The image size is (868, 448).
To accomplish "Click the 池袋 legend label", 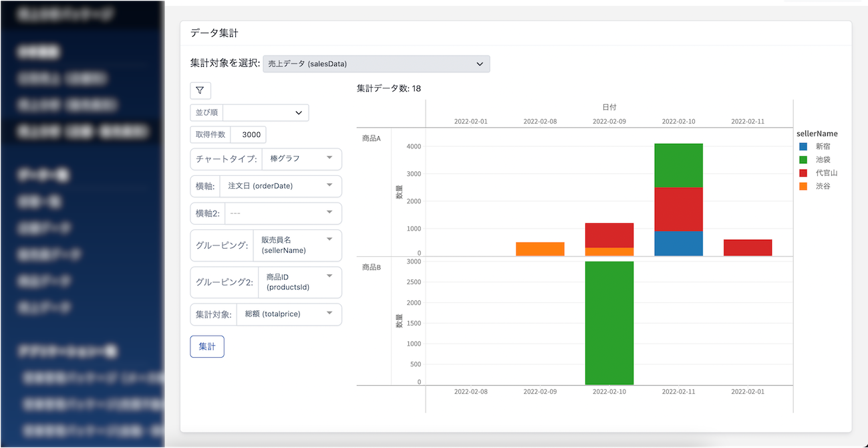I will click(x=823, y=160).
